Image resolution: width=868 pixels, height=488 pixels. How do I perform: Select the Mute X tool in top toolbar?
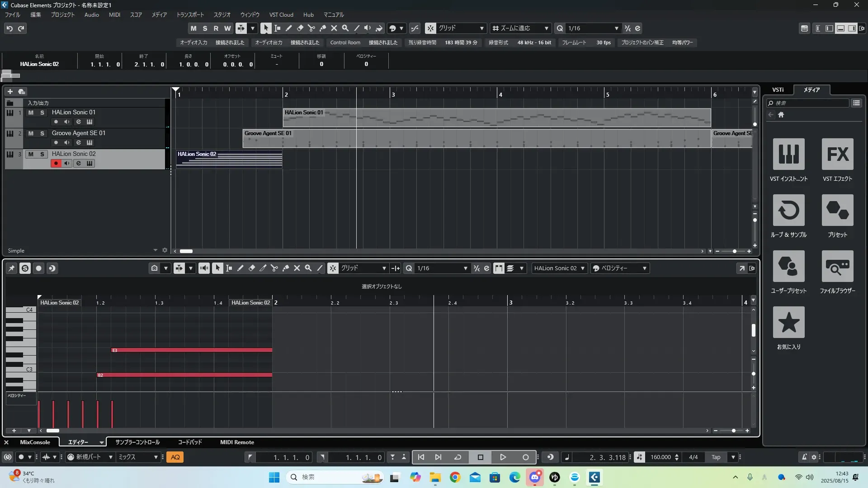[x=334, y=28]
